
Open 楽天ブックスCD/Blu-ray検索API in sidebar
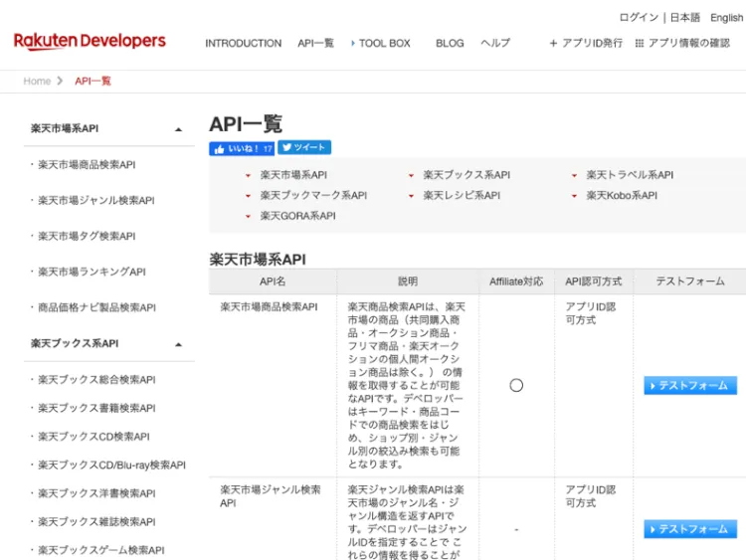[111, 465]
